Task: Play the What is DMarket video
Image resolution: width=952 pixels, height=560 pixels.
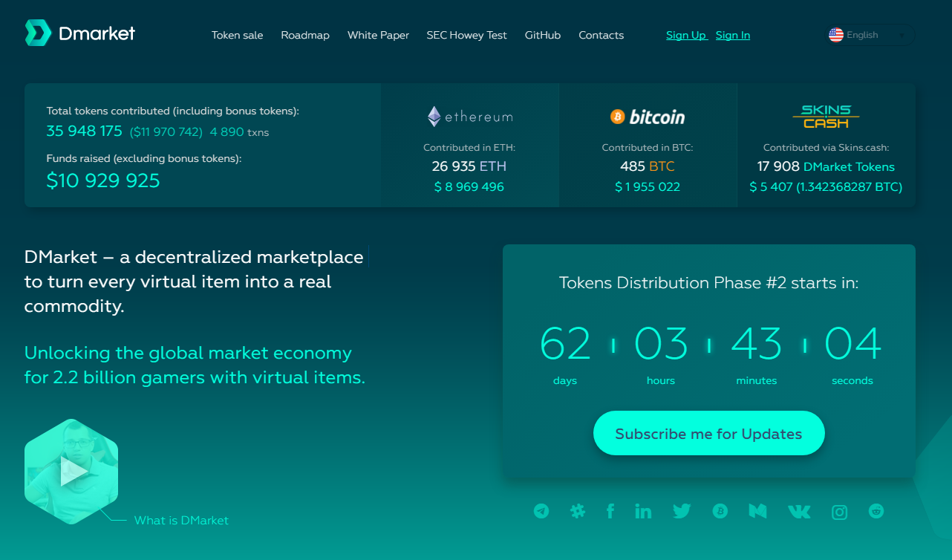Action: point(71,472)
